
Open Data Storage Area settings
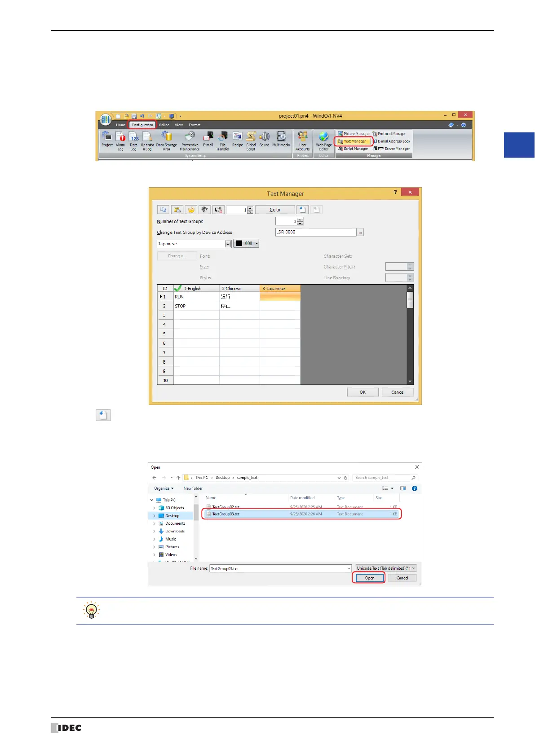tap(166, 141)
